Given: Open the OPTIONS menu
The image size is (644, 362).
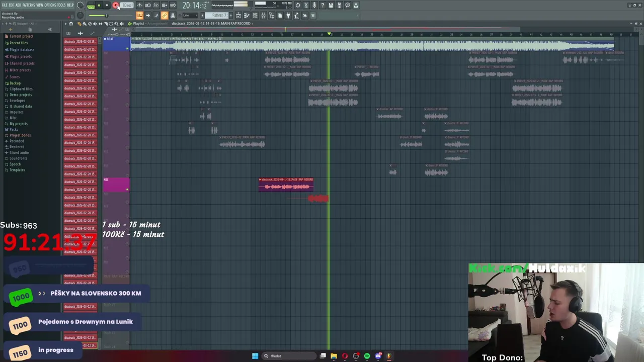Looking at the screenshot, I should pos(50,5).
